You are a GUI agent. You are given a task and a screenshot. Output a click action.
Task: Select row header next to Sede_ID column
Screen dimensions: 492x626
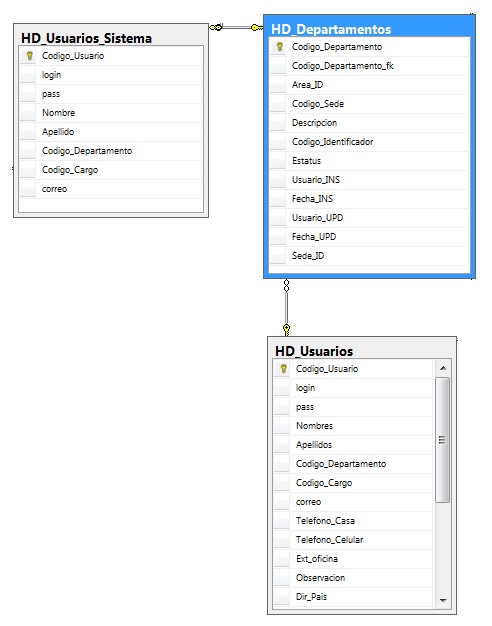coord(278,256)
